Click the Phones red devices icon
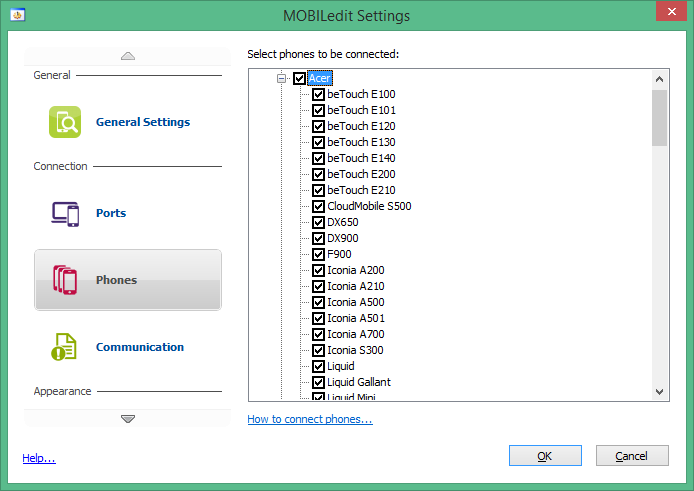This screenshot has width=694, height=491. tap(65, 280)
